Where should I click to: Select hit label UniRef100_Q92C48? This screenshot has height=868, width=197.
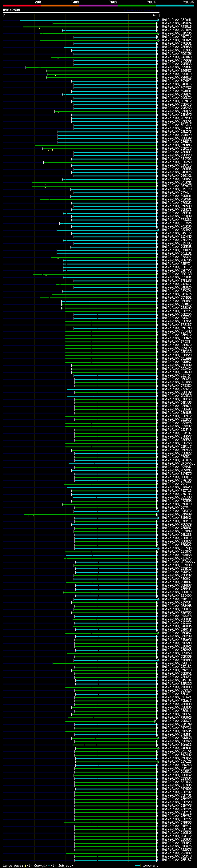pyautogui.click(x=177, y=856)
